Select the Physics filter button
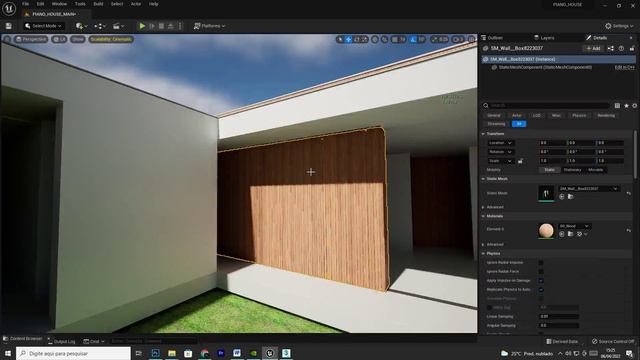This screenshot has width=640, height=360. pos(579,116)
